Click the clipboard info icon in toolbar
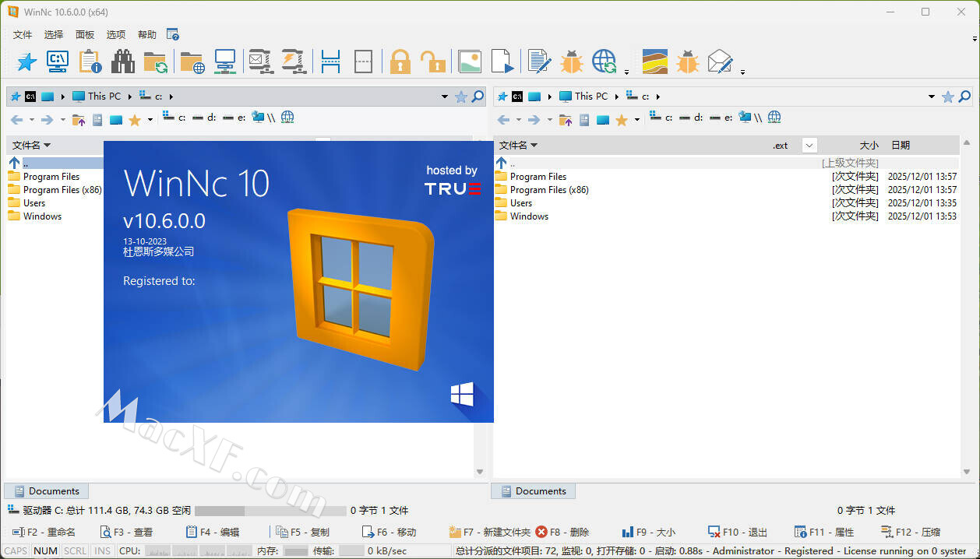 (x=90, y=62)
